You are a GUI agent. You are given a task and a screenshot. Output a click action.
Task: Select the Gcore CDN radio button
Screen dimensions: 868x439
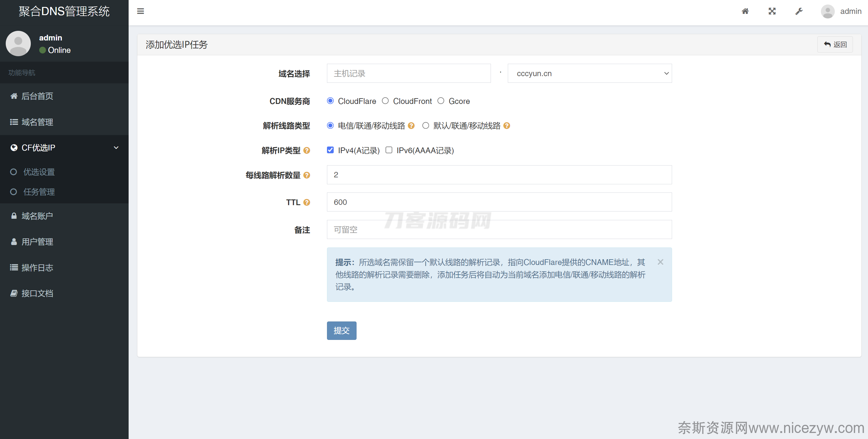(441, 101)
